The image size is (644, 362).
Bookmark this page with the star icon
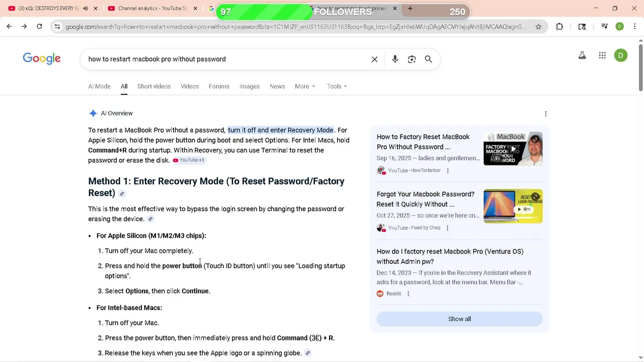pyautogui.click(x=538, y=27)
